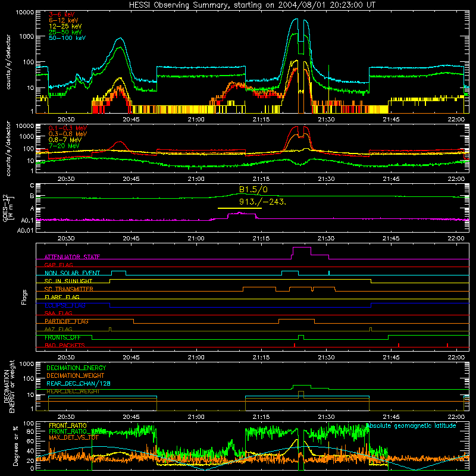Click the 0.8-7 MeV legend label
Image resolution: width=476 pixels, height=476 pixels.
coord(65,140)
